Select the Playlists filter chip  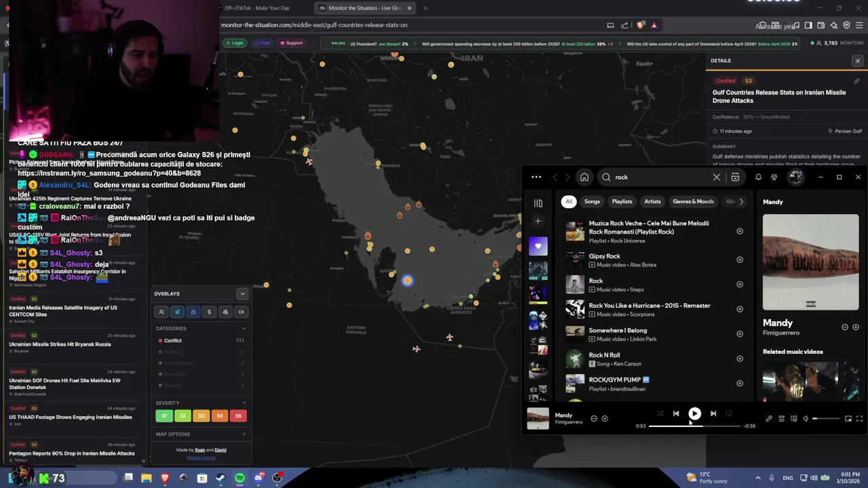point(622,201)
